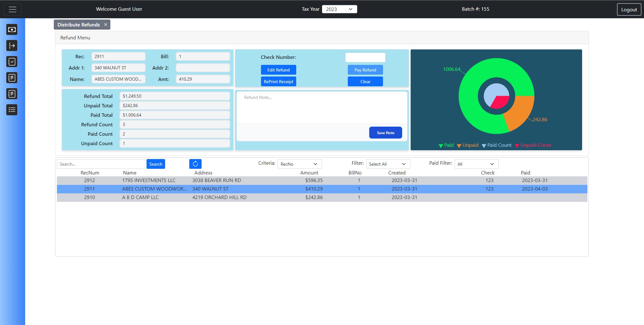Open the checklist sidebar icon
Viewport: 644px width, 325px height.
(x=12, y=110)
